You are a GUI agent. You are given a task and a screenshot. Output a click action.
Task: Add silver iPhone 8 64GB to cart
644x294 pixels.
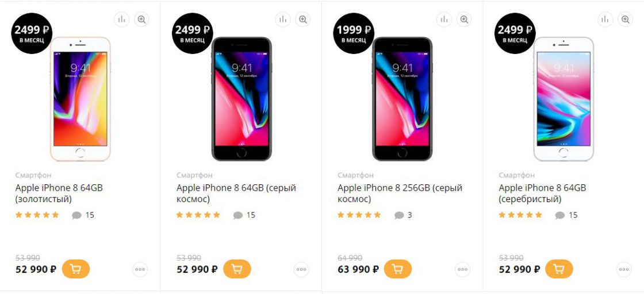(x=558, y=269)
